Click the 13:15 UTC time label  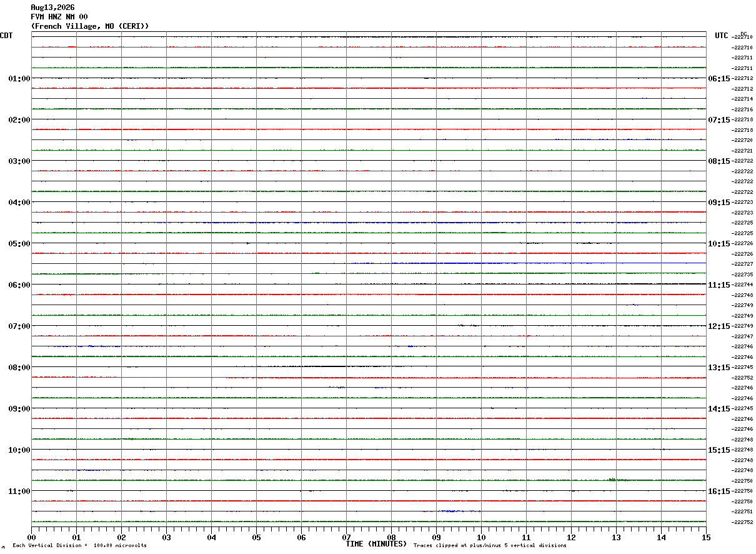coord(719,368)
